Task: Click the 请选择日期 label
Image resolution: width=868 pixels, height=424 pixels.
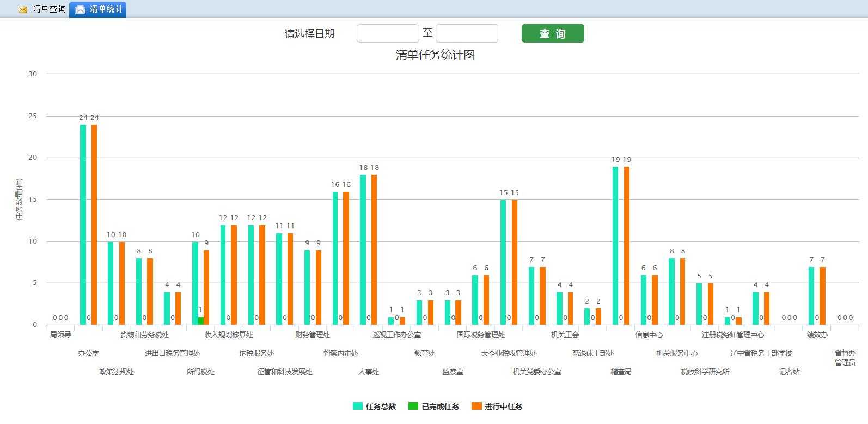Action: pos(309,34)
